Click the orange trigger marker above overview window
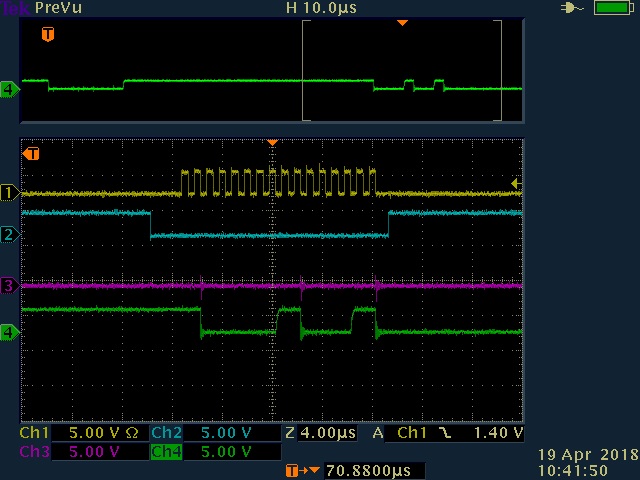Screen dimensions: 640x480 [x=402, y=23]
